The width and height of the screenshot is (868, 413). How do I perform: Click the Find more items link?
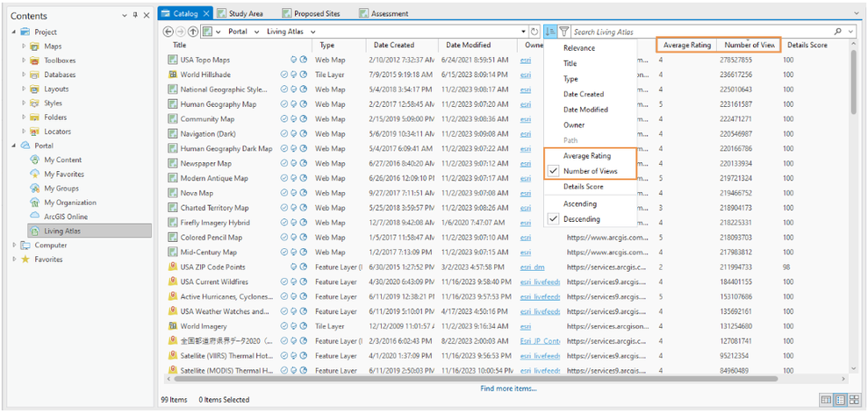pyautogui.click(x=508, y=388)
